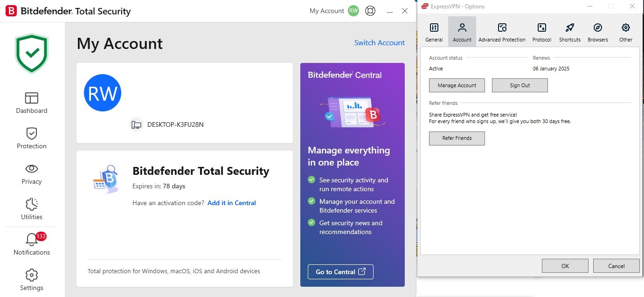Click the green shield status icon

coord(32,54)
